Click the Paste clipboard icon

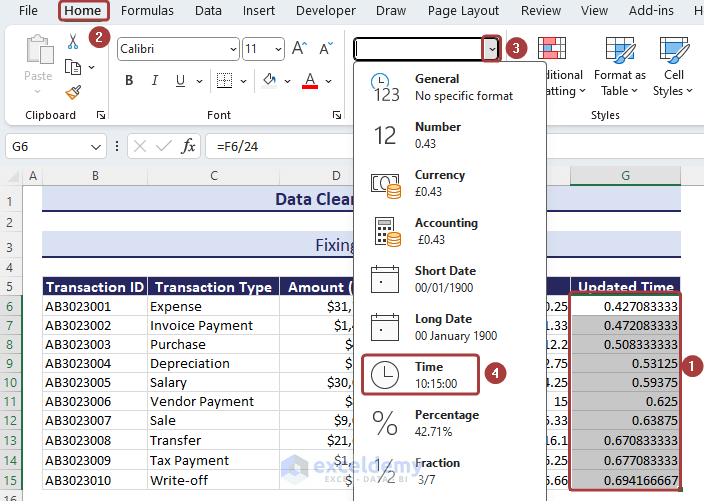(39, 49)
